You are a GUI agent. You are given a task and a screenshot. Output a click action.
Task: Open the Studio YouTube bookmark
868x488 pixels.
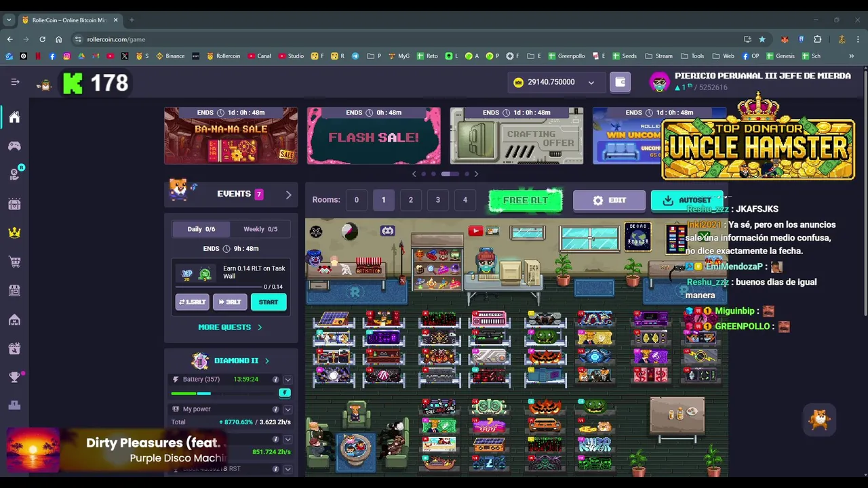pyautogui.click(x=290, y=56)
